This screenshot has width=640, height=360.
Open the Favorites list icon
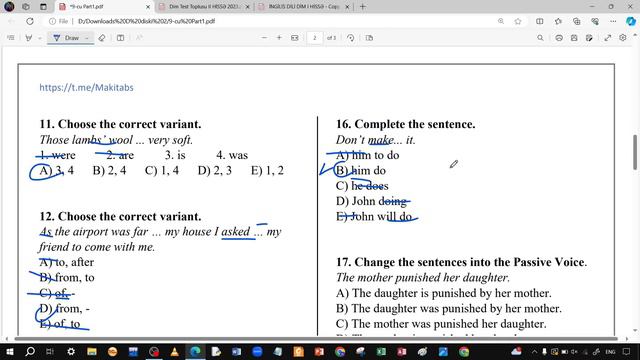coord(558,21)
